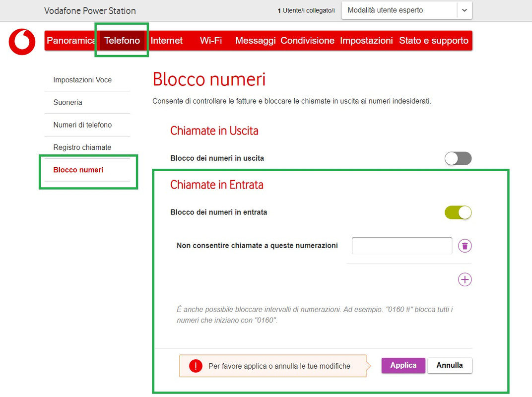Focus the blocked number input field
The width and height of the screenshot is (532, 397).
click(401, 246)
